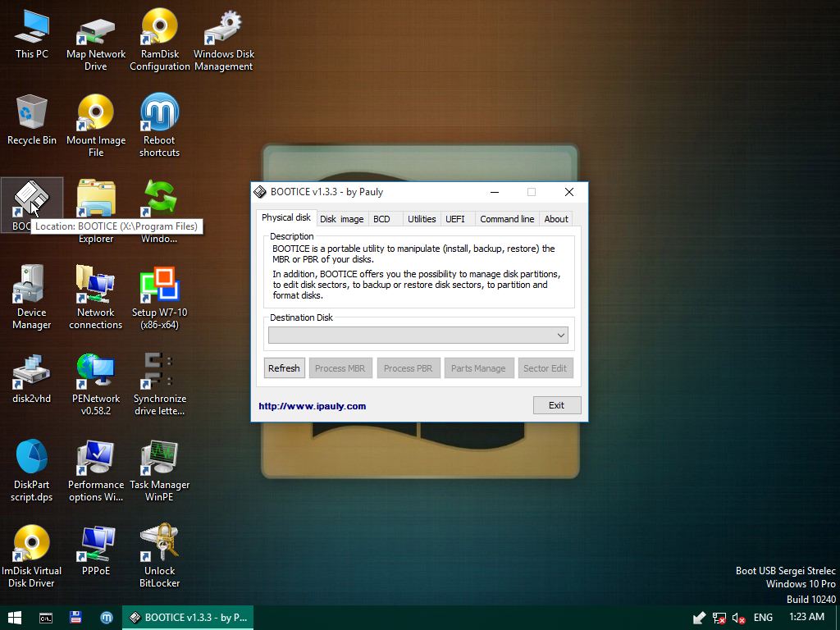Image resolution: width=840 pixels, height=630 pixels.
Task: Select the BOOTICE desktop shortcut
Action: pyautogui.click(x=32, y=205)
